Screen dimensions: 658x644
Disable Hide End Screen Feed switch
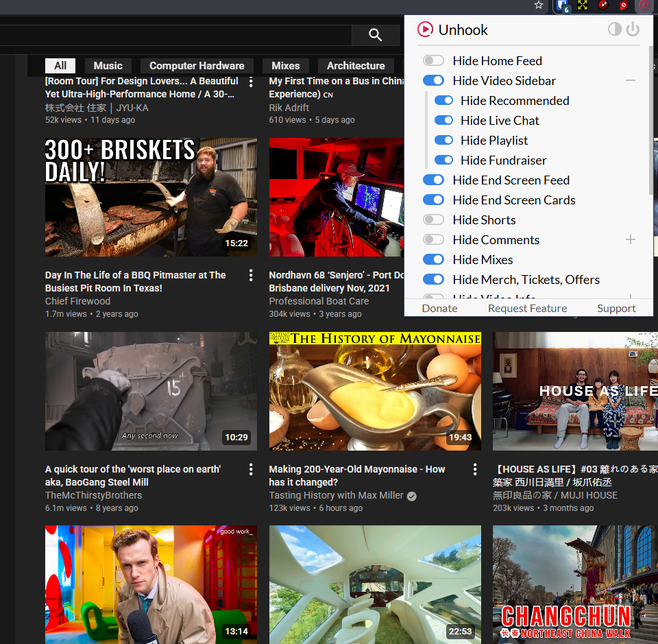click(433, 180)
